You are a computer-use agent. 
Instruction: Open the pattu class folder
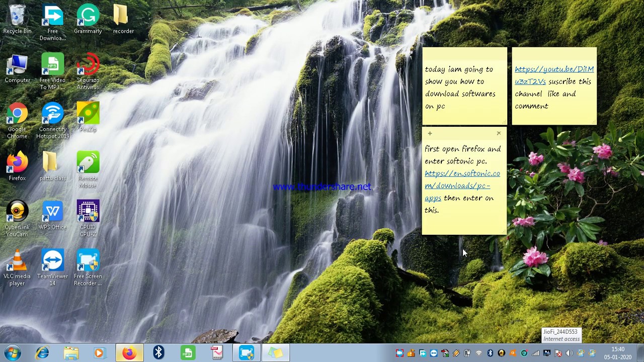(x=52, y=166)
